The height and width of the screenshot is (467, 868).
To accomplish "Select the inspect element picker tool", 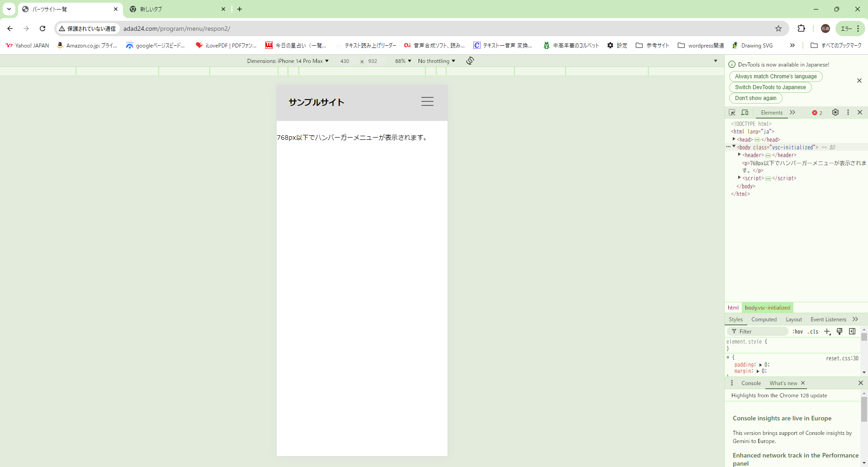I will click(732, 112).
